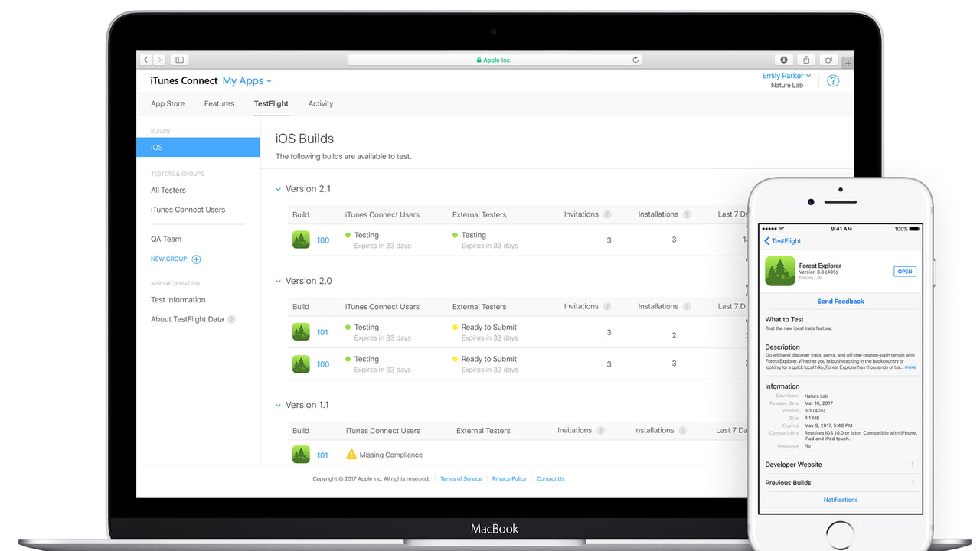This screenshot has height=551, width=980.
Task: Click Forest Explorer icon for Version 2.1 build 100
Action: coord(301,240)
